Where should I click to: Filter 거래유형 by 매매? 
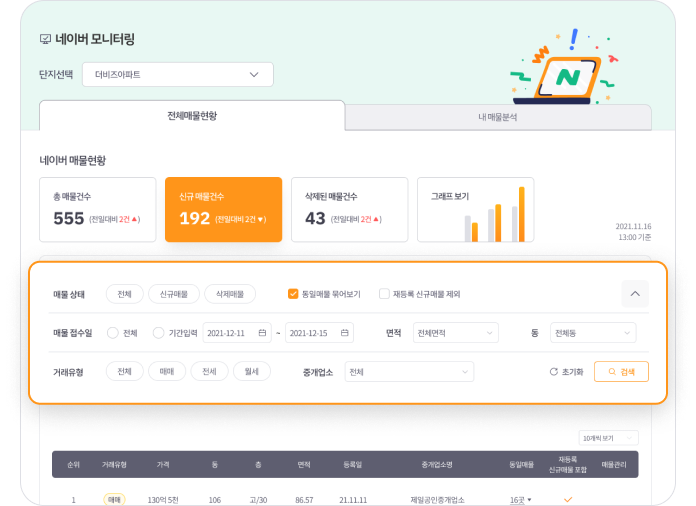(x=167, y=371)
